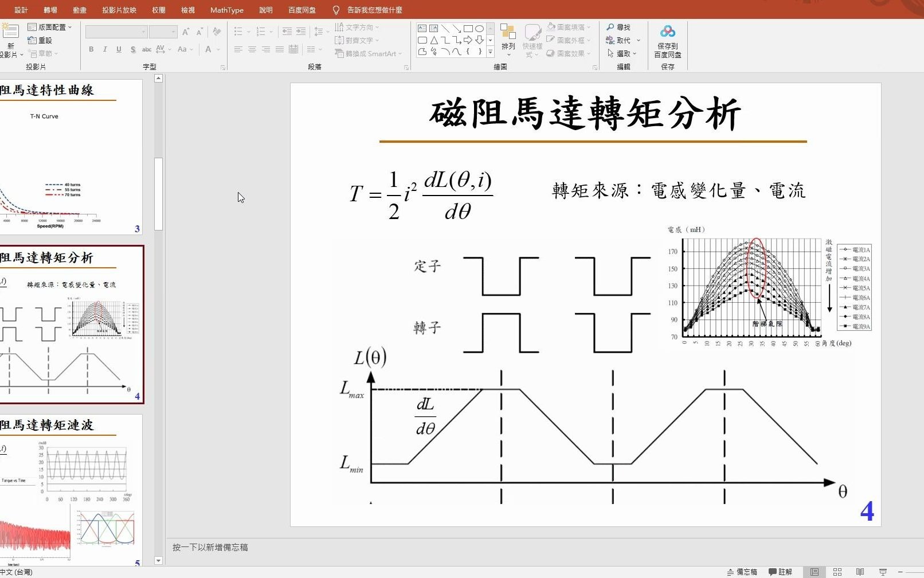
Task: Switch to the 投影片放映 tab
Action: click(119, 10)
